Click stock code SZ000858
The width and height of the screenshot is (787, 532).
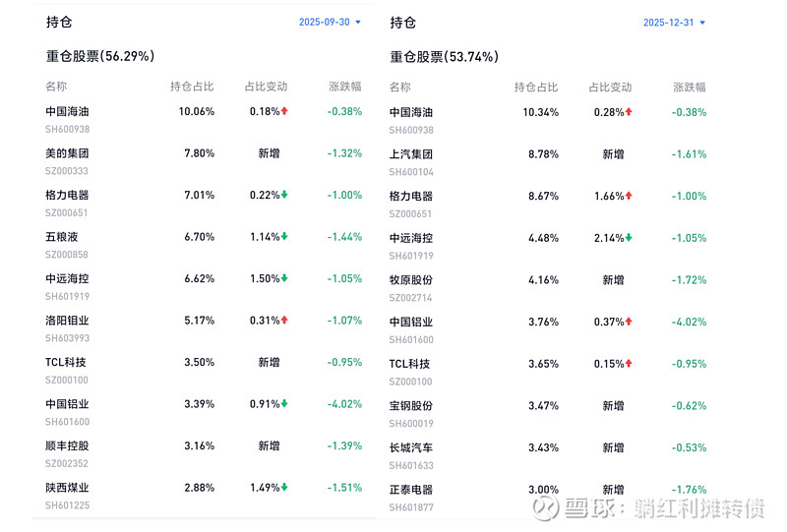coord(67,255)
